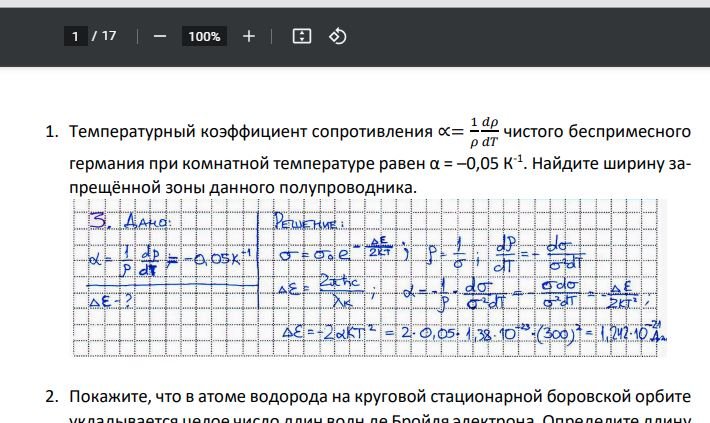
Task: Zoom out with the minus icon
Action: (x=160, y=36)
